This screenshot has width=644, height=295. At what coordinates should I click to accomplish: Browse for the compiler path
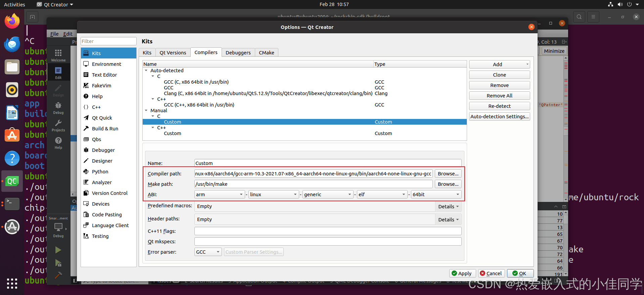point(448,174)
